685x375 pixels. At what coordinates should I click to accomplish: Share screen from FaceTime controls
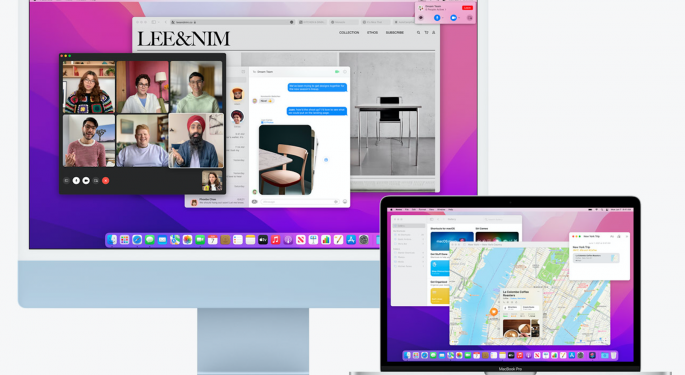tap(96, 181)
